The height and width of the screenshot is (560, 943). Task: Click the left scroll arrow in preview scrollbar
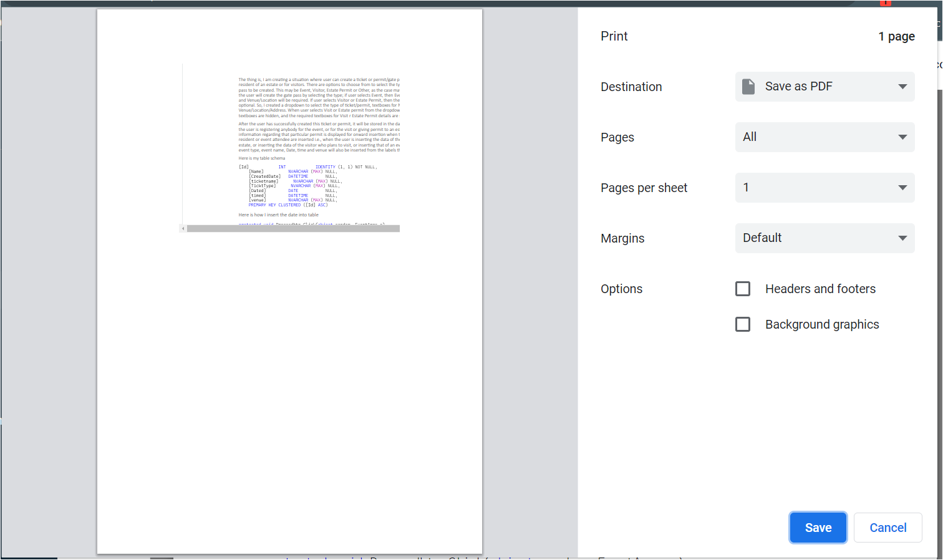(x=183, y=229)
